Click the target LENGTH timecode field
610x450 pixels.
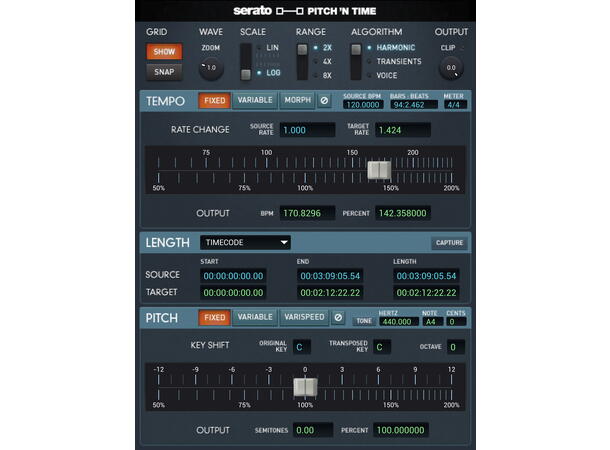pos(426,292)
